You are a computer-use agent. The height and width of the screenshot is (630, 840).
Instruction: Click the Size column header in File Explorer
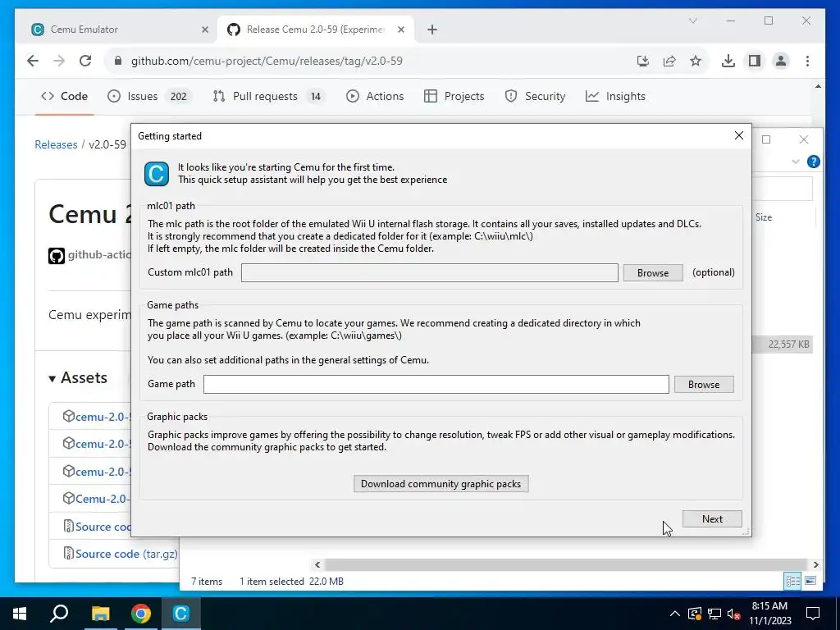[x=764, y=217]
